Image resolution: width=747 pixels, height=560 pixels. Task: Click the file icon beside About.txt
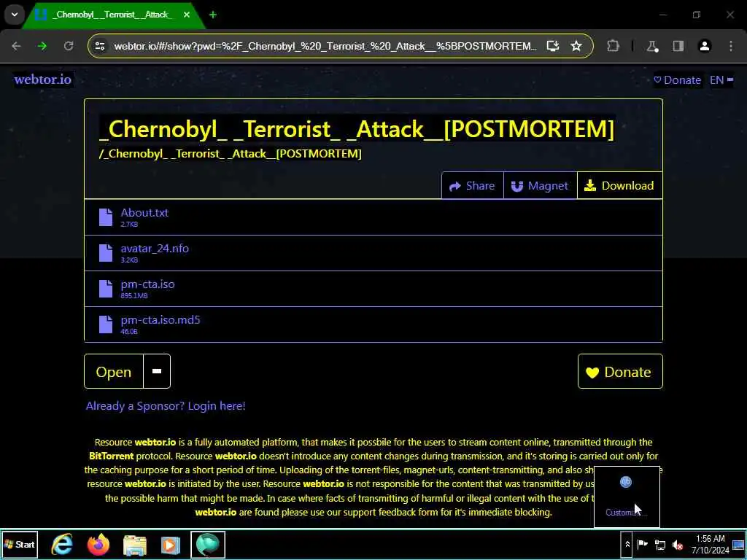[106, 217]
